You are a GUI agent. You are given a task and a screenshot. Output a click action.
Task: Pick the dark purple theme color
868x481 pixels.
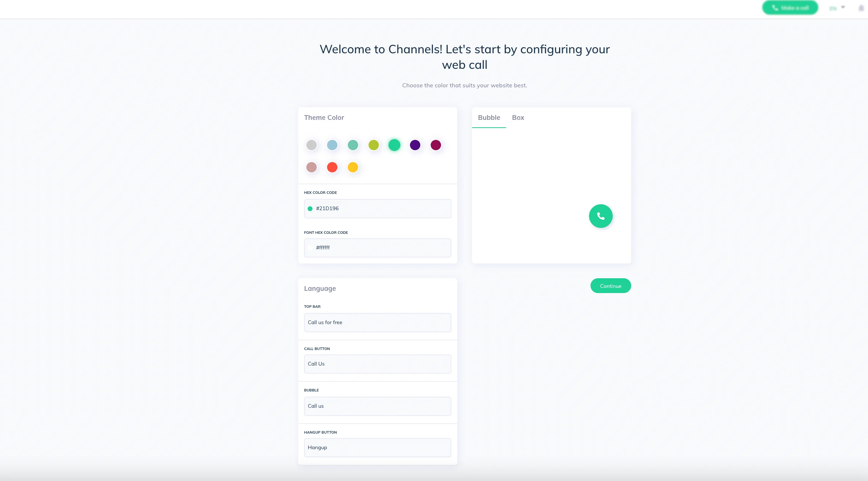(415, 145)
